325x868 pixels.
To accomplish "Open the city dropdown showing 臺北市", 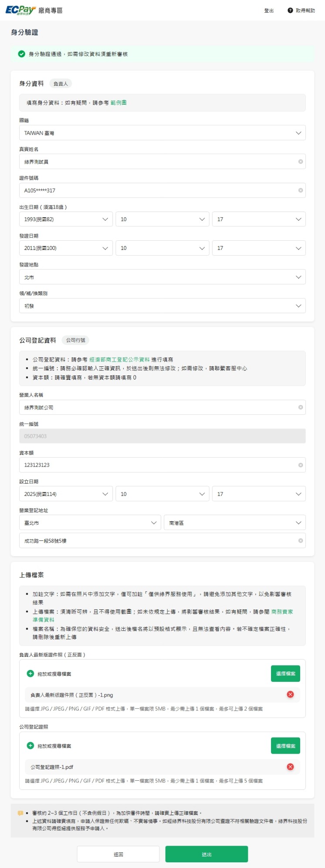I will click(90, 523).
